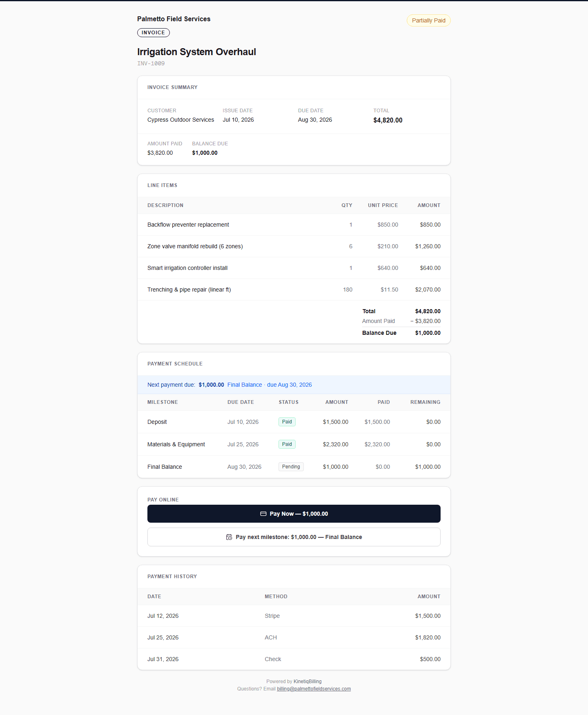This screenshot has width=588, height=715.
Task: Click the Materials & Equipment milestone
Action: [176, 444]
